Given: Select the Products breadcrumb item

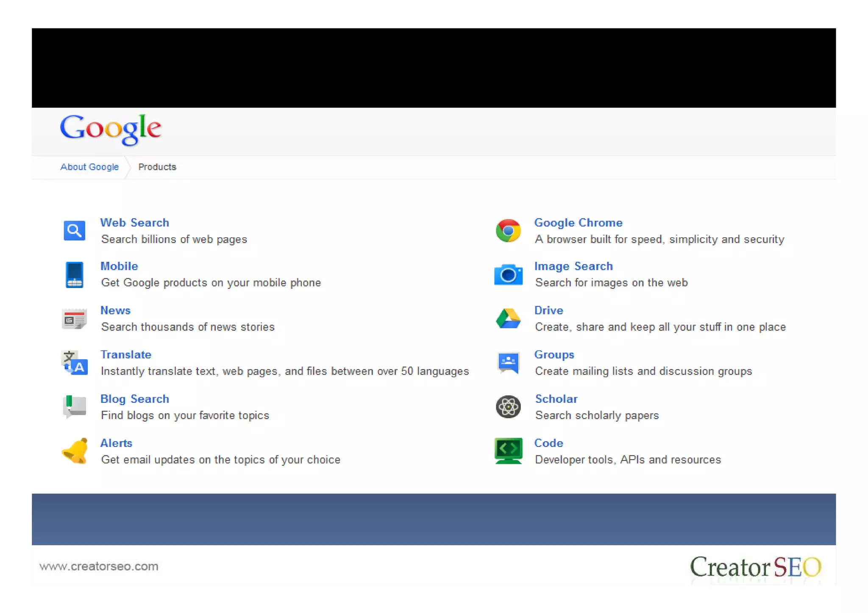Looking at the screenshot, I should click(x=157, y=167).
